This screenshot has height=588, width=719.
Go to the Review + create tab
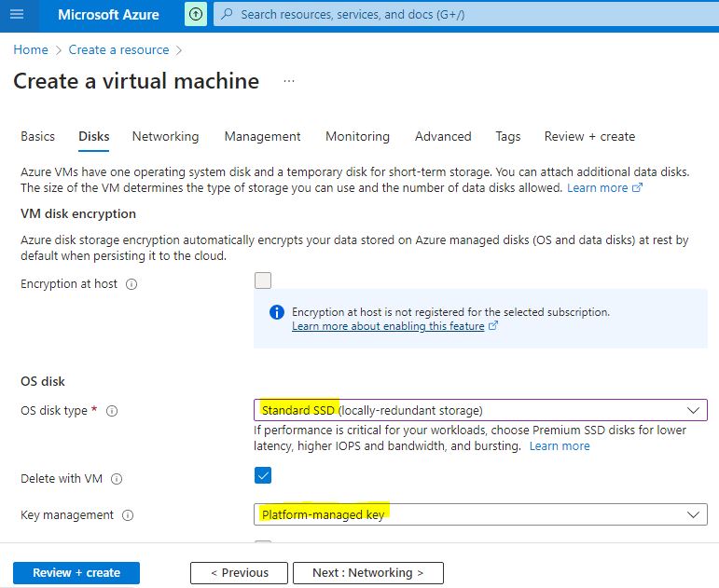(589, 136)
